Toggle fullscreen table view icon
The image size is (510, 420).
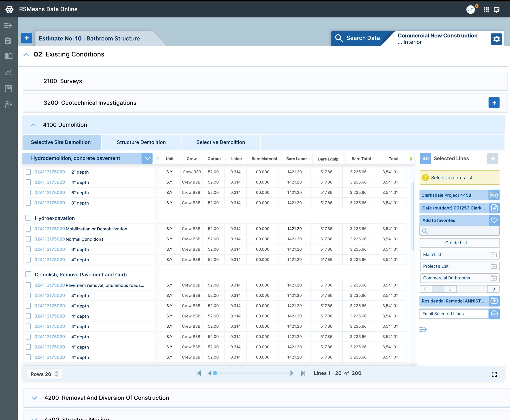coord(494,374)
